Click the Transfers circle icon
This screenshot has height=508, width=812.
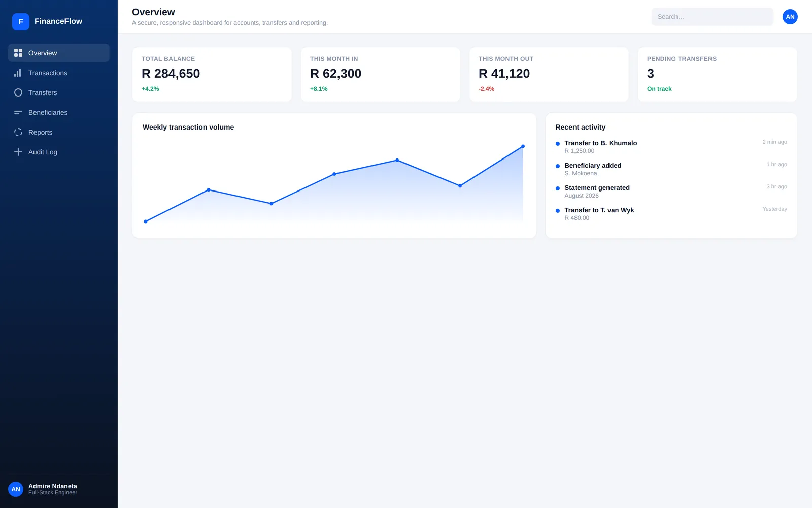[x=18, y=92]
